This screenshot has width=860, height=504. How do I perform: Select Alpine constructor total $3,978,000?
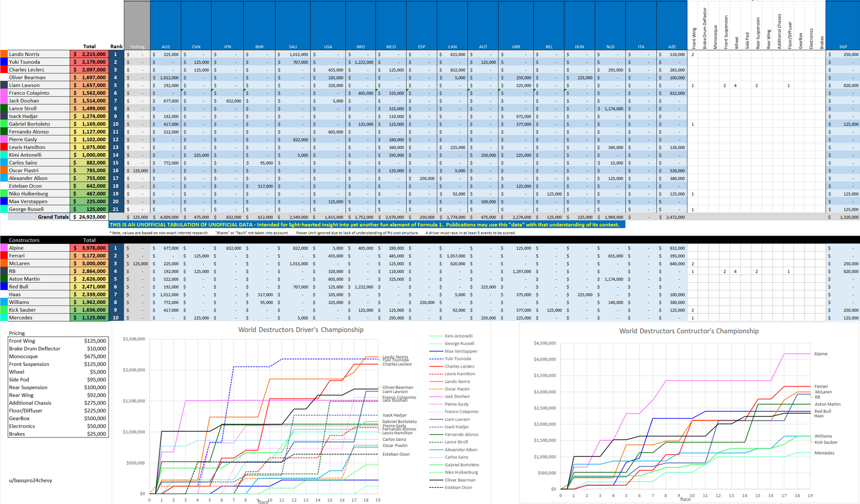click(x=89, y=248)
